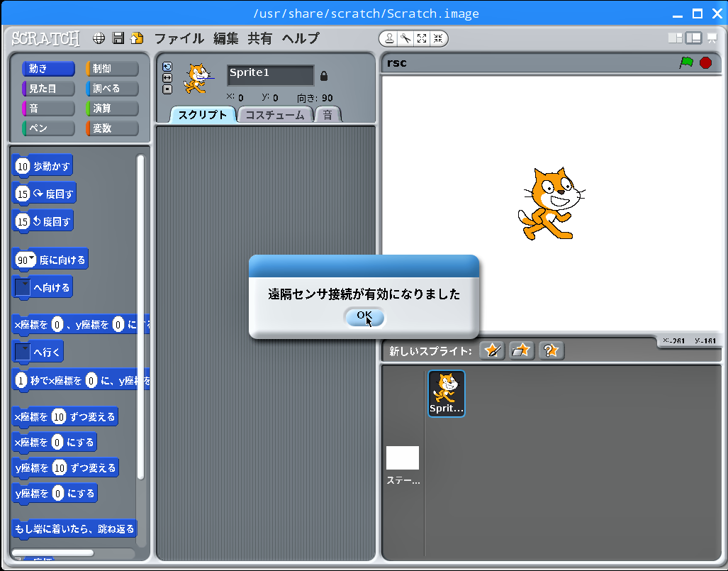Switch to the 音 tab beside コスチューム
The width and height of the screenshot is (728, 571).
[x=327, y=115]
